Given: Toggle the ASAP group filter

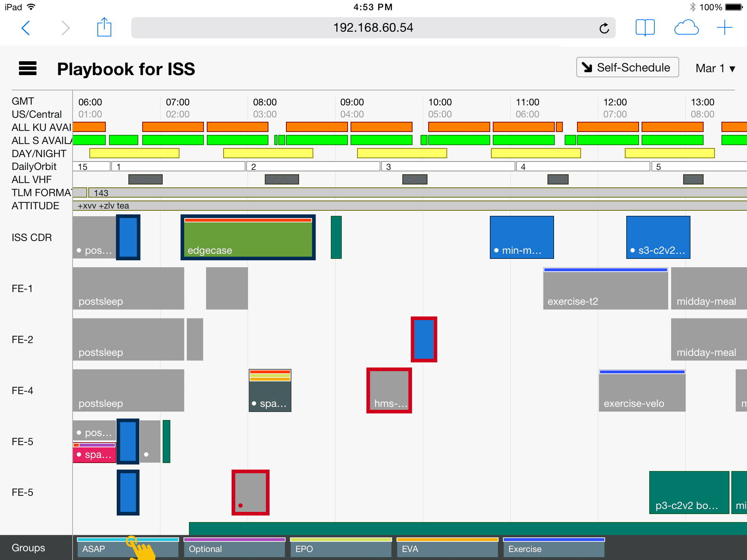Looking at the screenshot, I should pyautogui.click(x=128, y=547).
